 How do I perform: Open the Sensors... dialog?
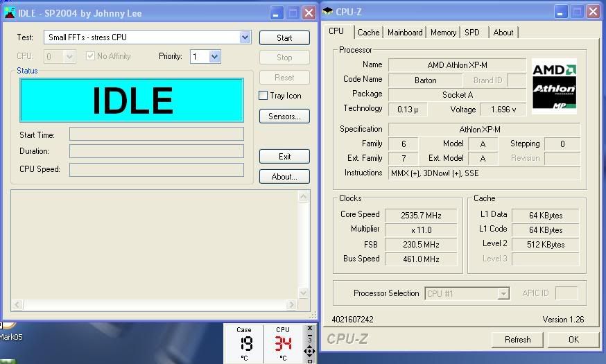pyautogui.click(x=284, y=116)
